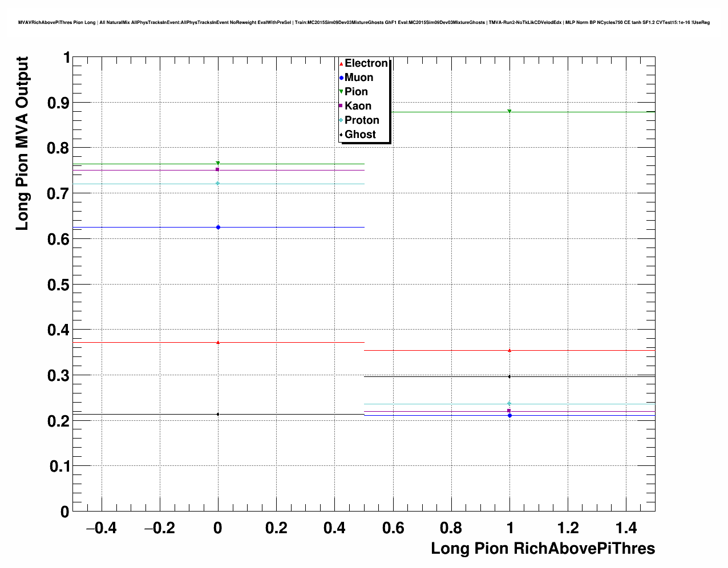Click the blue Muon data point at x=0
The image size is (728, 568).
tap(218, 228)
